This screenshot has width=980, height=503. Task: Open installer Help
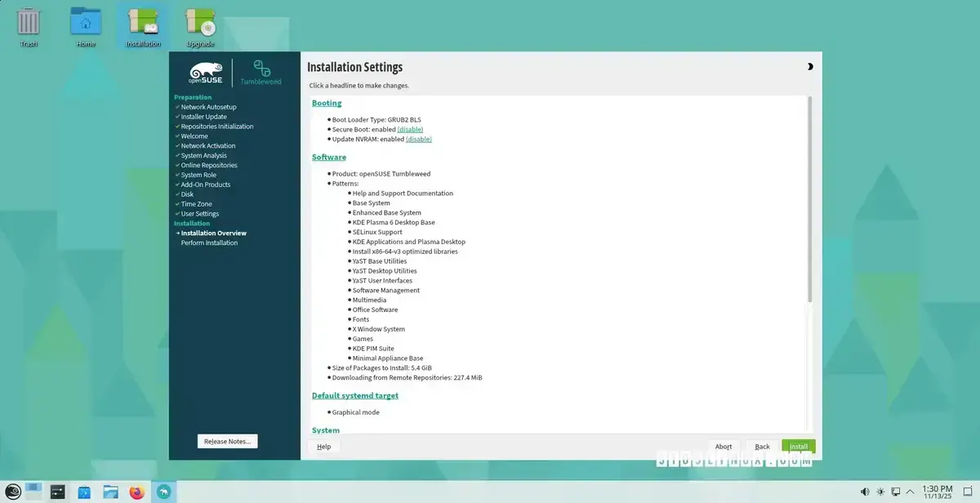[323, 447]
